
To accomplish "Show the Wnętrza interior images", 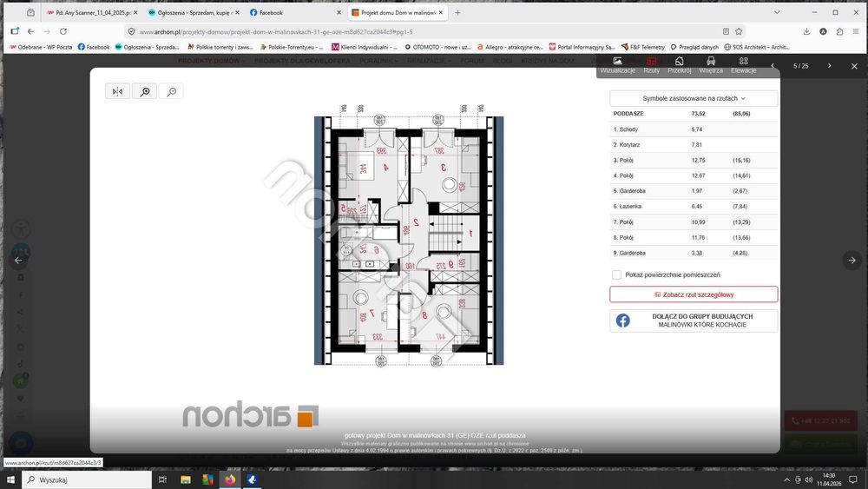I will [711, 65].
